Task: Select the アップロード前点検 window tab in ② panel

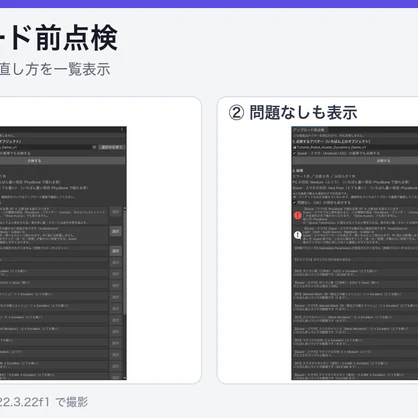Action: click(309, 130)
